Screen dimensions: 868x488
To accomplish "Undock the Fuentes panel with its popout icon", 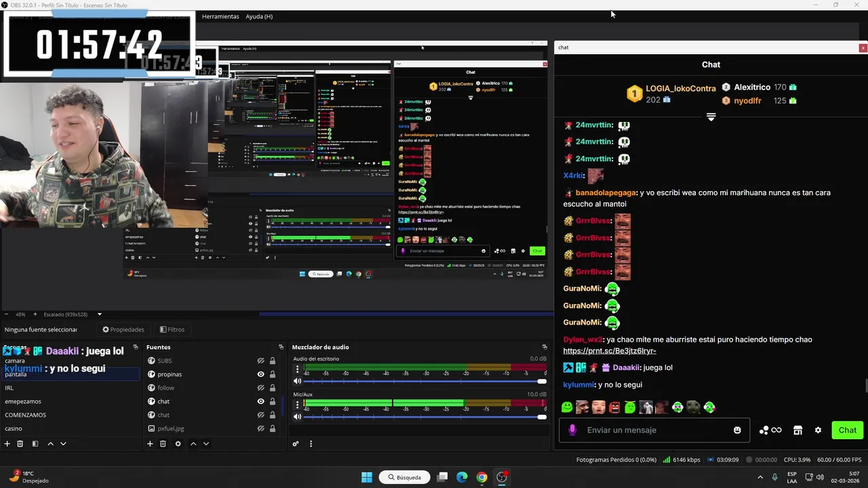I will point(281,347).
